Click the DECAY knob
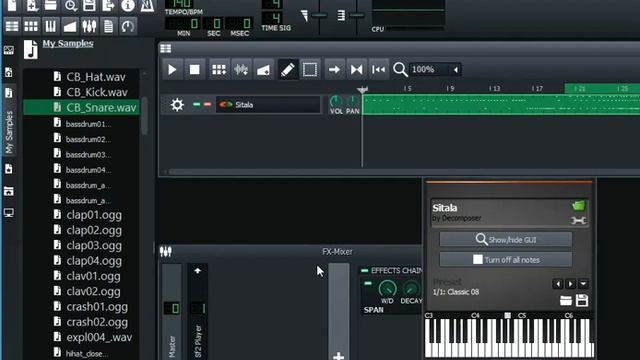The width and height of the screenshot is (640, 360). (411, 289)
